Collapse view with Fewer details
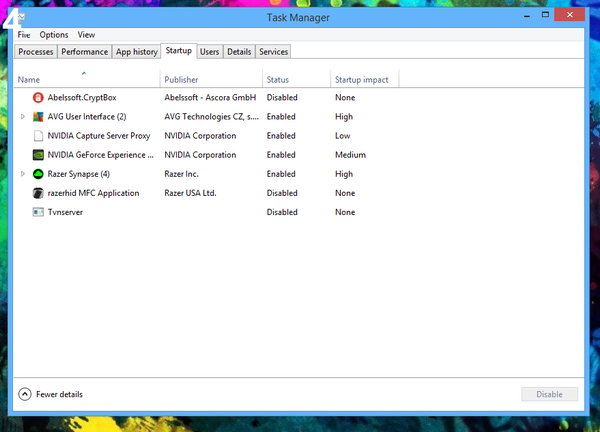The width and height of the screenshot is (600, 432). point(51,394)
